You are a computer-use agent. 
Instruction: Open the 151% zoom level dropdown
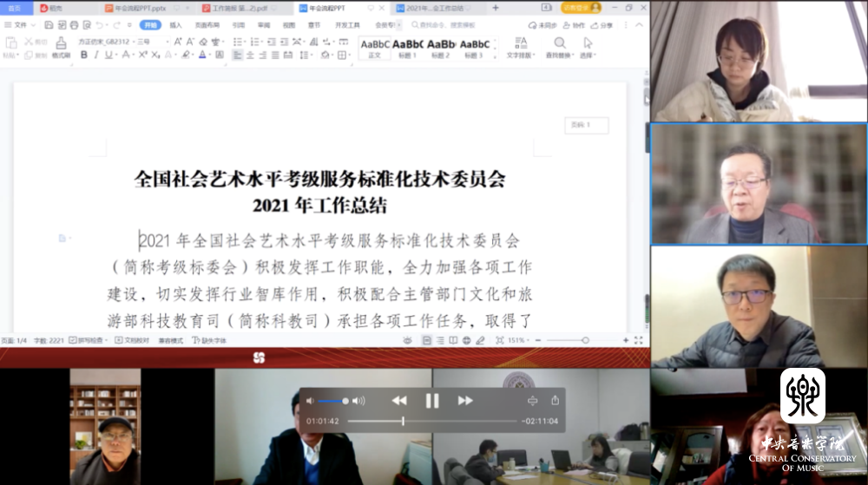(518, 340)
